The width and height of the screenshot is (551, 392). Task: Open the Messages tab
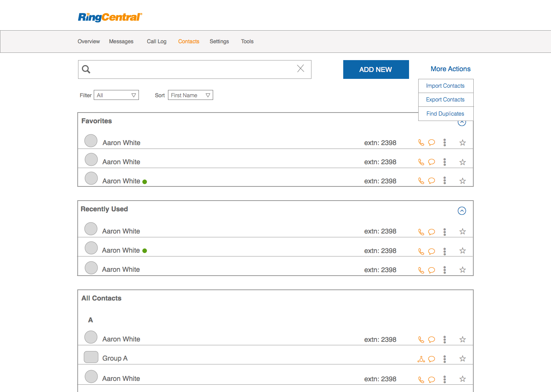121,41
